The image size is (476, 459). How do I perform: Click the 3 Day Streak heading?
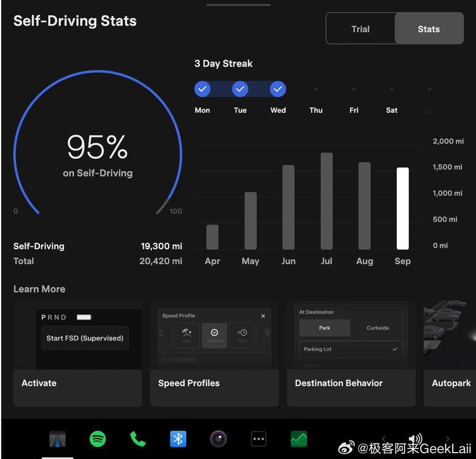223,64
